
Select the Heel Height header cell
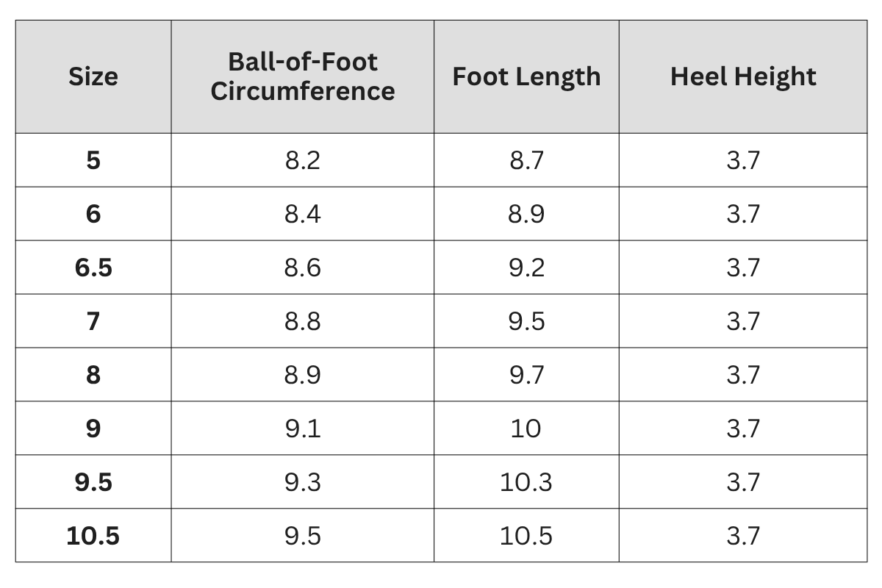pos(742,76)
